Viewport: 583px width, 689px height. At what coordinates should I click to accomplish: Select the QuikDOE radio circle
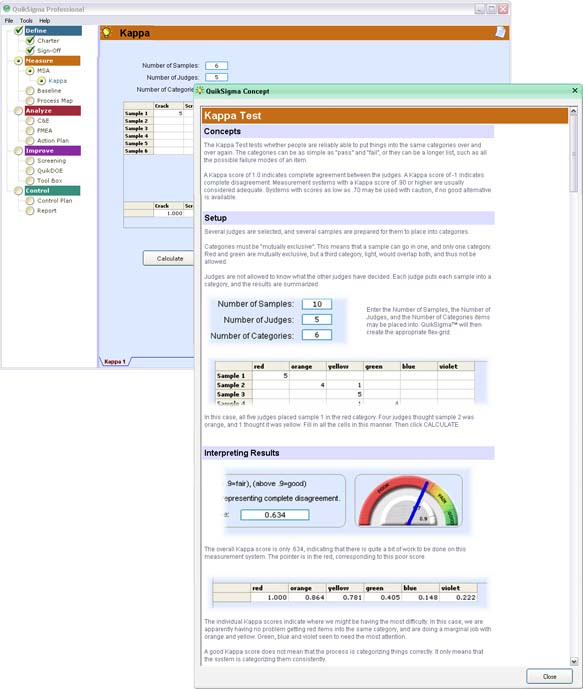coord(30,170)
